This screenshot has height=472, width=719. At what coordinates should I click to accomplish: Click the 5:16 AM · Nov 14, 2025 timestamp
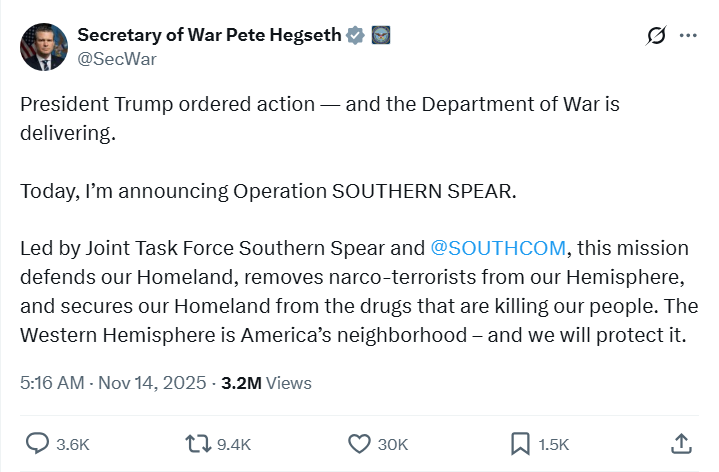coord(113,383)
